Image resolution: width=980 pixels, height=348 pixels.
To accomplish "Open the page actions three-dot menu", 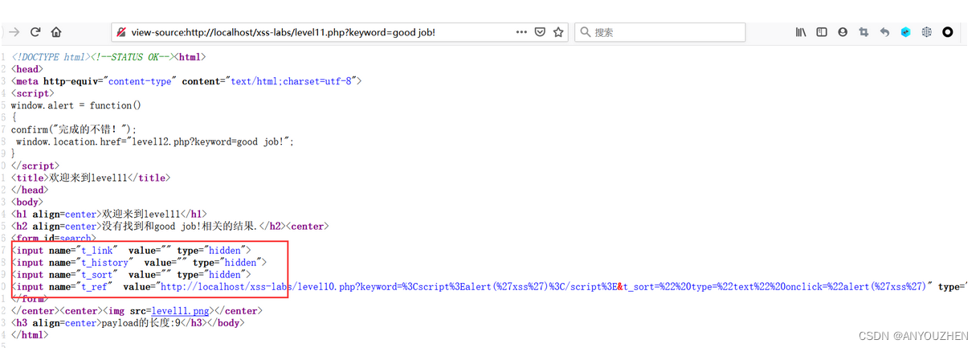I will click(x=521, y=32).
